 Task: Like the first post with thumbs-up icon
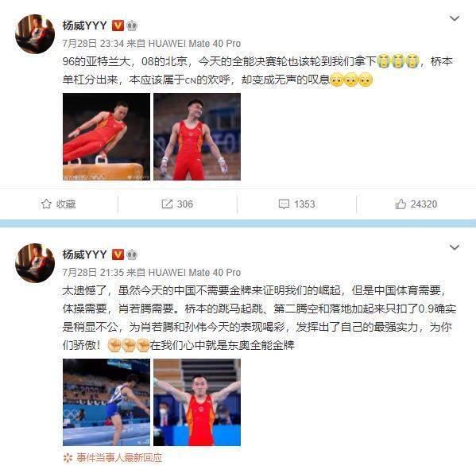(x=401, y=204)
